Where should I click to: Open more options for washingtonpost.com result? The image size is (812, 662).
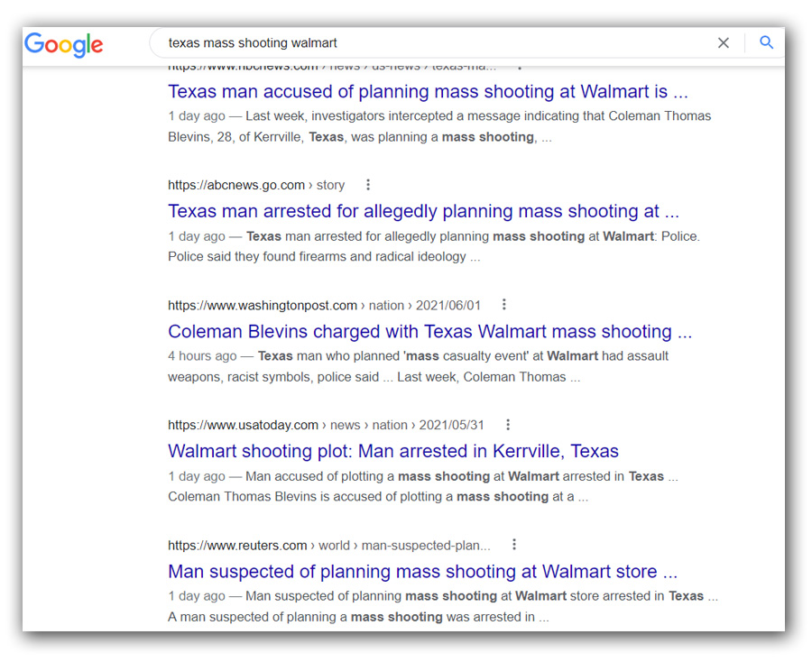pos(503,305)
